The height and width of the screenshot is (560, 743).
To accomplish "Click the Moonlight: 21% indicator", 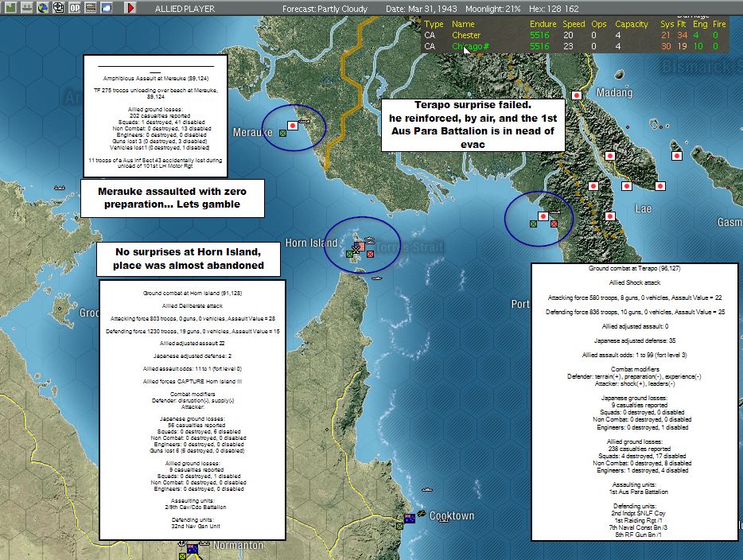I will tap(492, 9).
